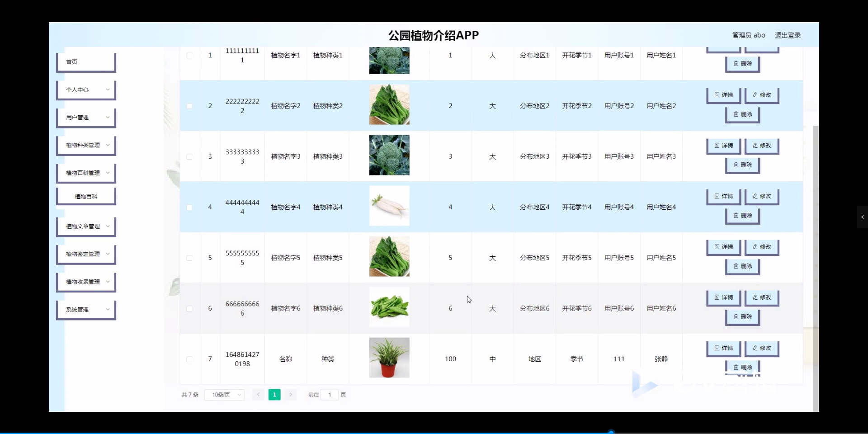The width and height of the screenshot is (868, 434).
Task: Mark the checkbox for row 6
Action: [189, 309]
